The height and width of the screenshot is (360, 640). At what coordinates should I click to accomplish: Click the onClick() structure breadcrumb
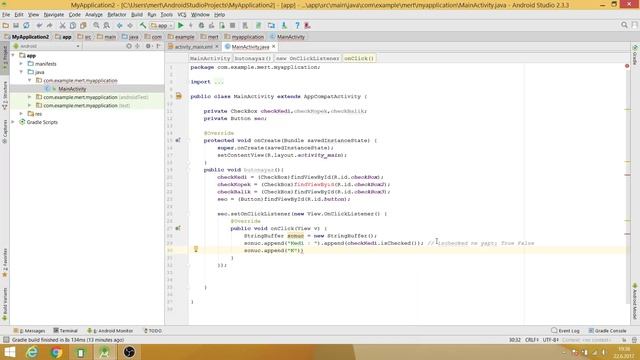(359, 58)
